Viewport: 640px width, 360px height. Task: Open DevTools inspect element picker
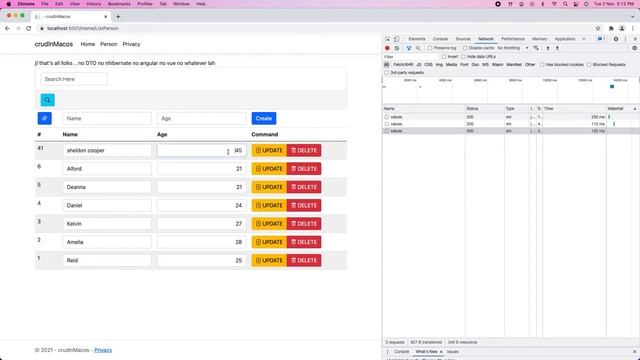pos(387,39)
